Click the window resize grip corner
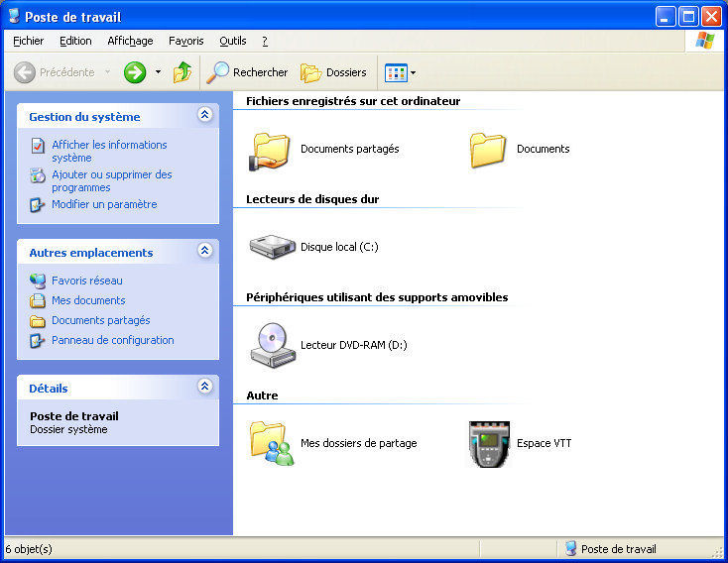This screenshot has width=728, height=563. point(718,551)
